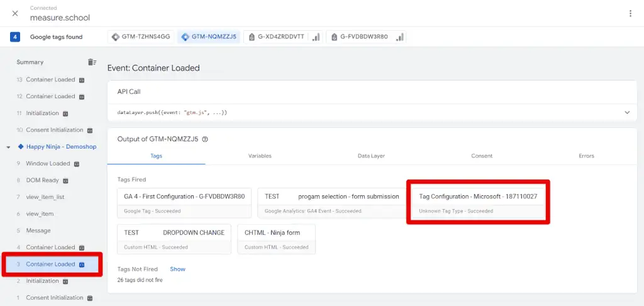Open the progam selection - form submission tag card

(x=332, y=203)
